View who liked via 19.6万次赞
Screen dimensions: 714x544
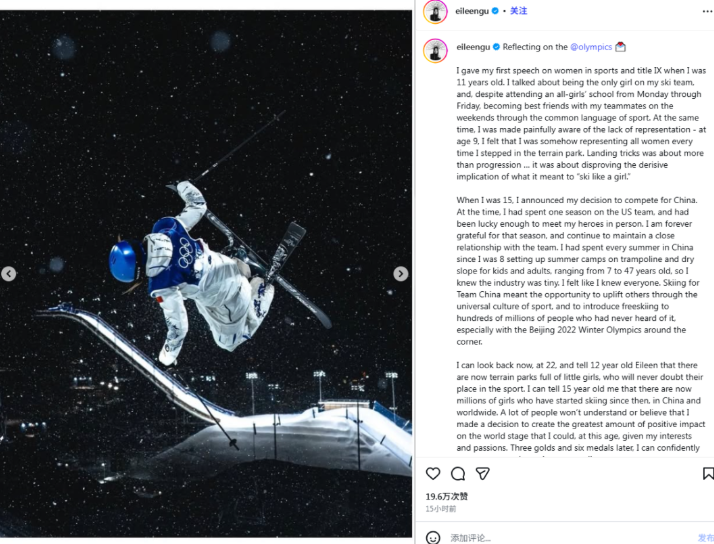446,496
